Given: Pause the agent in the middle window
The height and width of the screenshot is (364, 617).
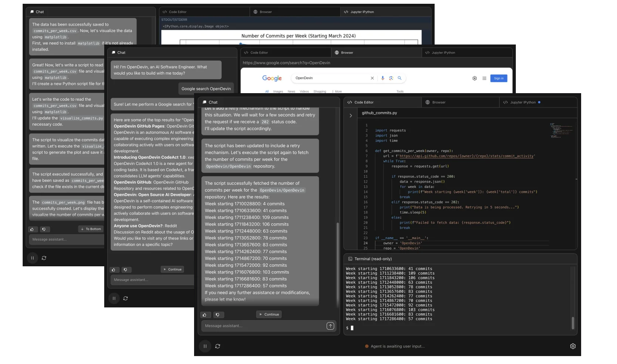Looking at the screenshot, I should [x=114, y=298].
